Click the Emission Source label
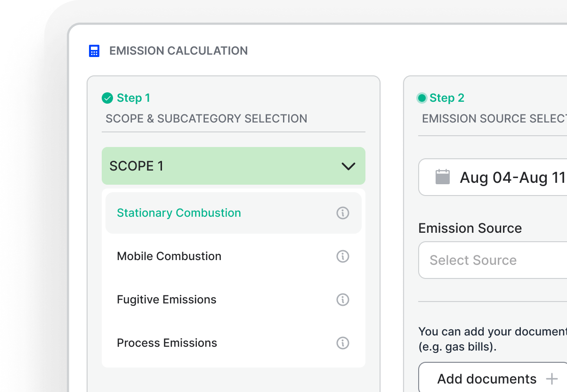Image resolution: width=567 pixels, height=392 pixels. click(470, 228)
